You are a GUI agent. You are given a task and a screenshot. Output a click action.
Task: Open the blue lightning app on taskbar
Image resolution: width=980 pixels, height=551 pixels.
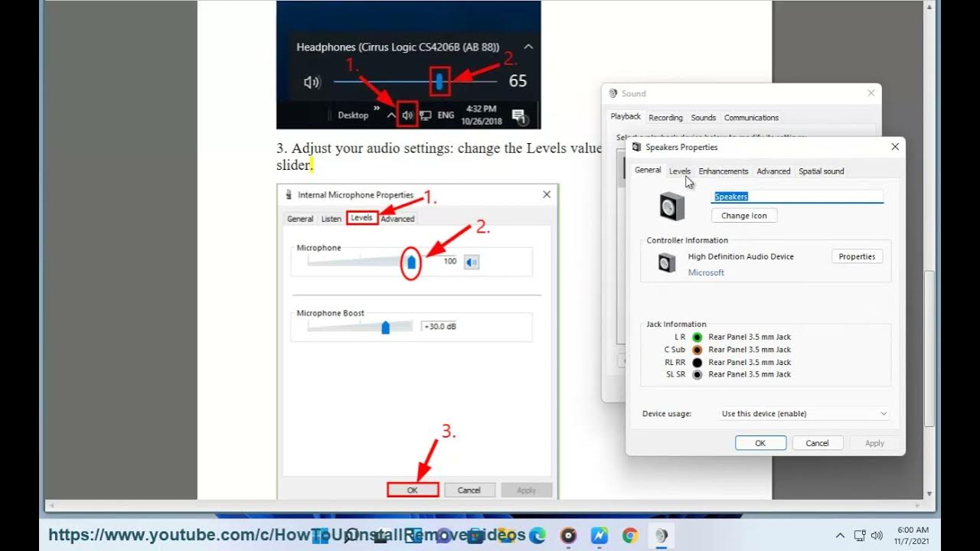[599, 535]
